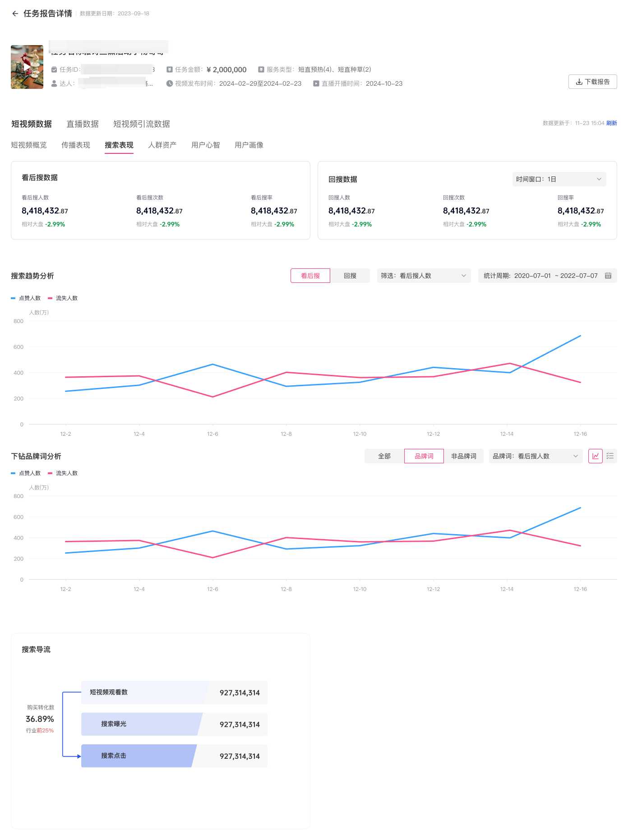The image size is (628, 840).
Task: Choose the 全部 keyword filter
Action: (384, 456)
